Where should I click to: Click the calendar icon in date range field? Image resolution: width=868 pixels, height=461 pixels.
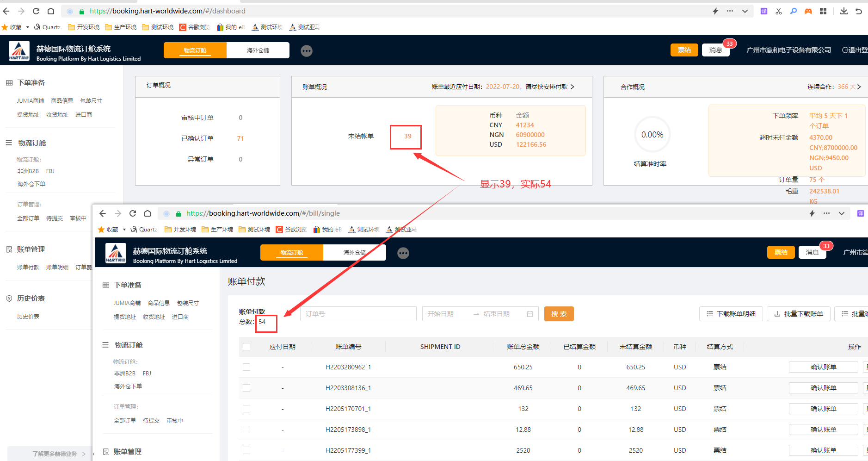click(530, 314)
